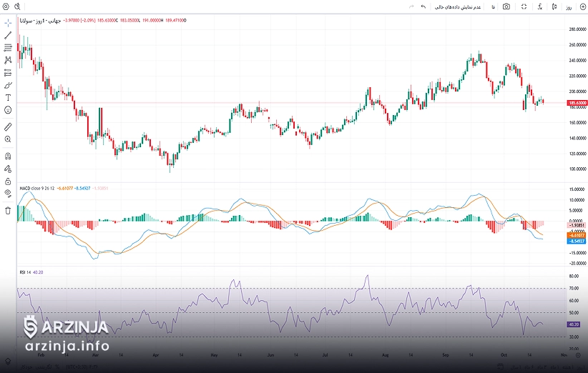
Task: Toggle hide all drawings eye icon
Action: [x=8, y=193]
